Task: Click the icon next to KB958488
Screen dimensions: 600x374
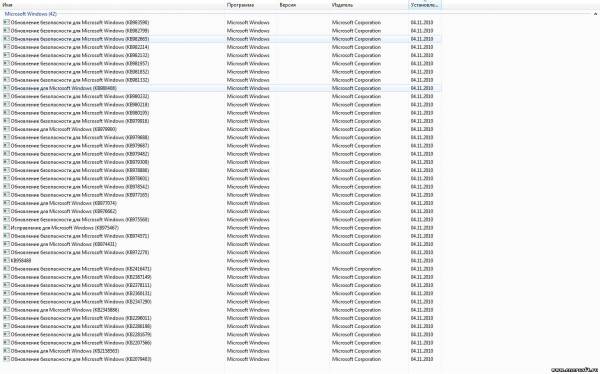Action: pos(6,261)
